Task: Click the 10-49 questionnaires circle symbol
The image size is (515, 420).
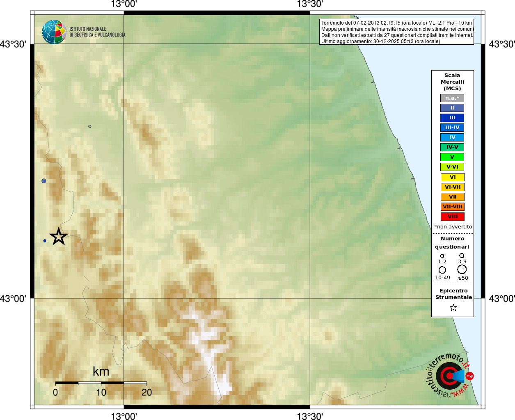Action: point(442,270)
